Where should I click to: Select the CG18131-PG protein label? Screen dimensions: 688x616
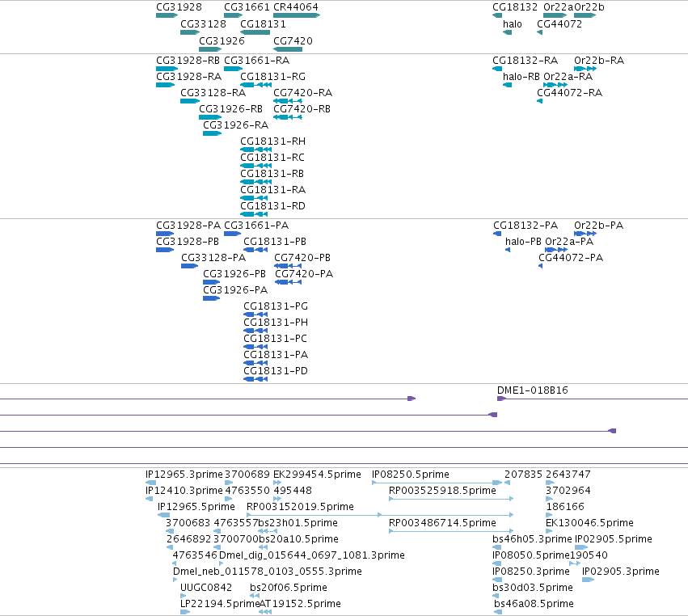(x=276, y=306)
